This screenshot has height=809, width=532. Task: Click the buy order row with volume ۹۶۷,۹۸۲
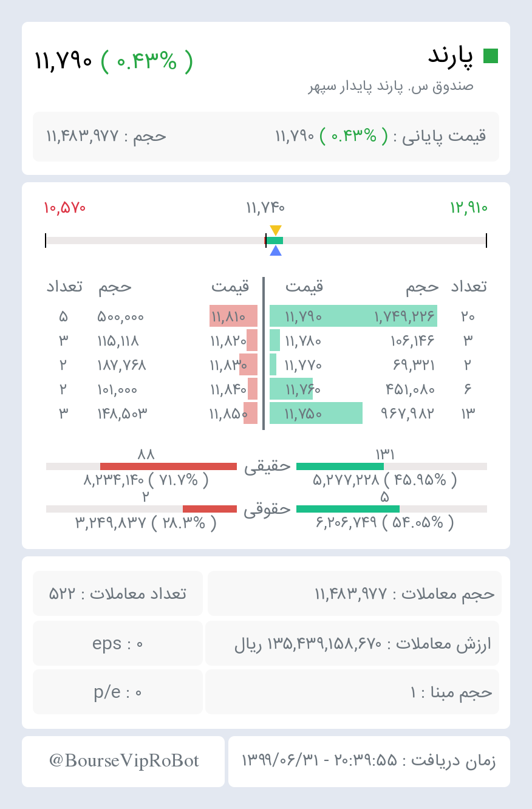tap(378, 414)
